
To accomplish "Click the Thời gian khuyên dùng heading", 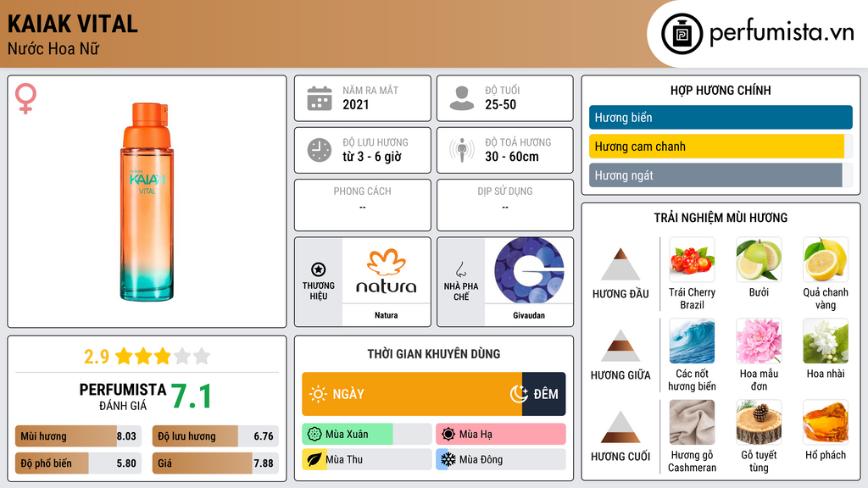I will [433, 353].
